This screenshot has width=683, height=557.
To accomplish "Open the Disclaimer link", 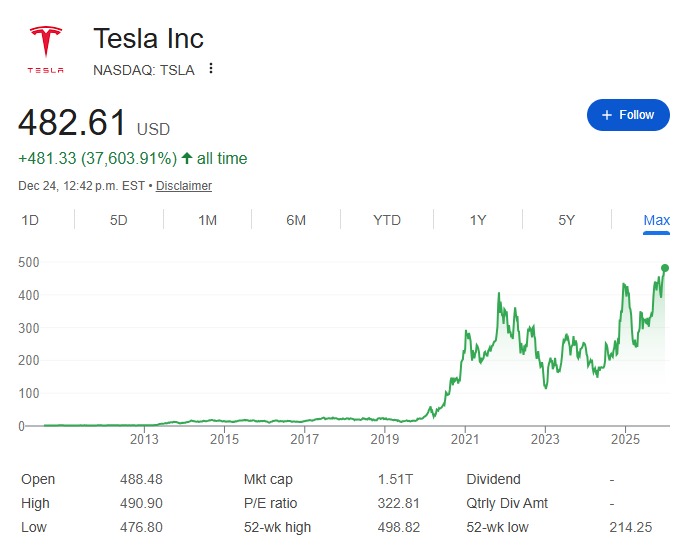I will coord(184,186).
